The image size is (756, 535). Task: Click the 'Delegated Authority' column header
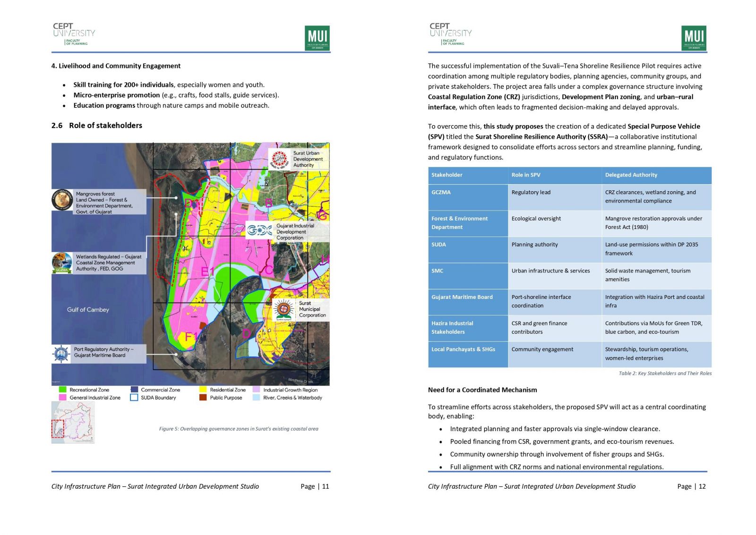point(657,175)
